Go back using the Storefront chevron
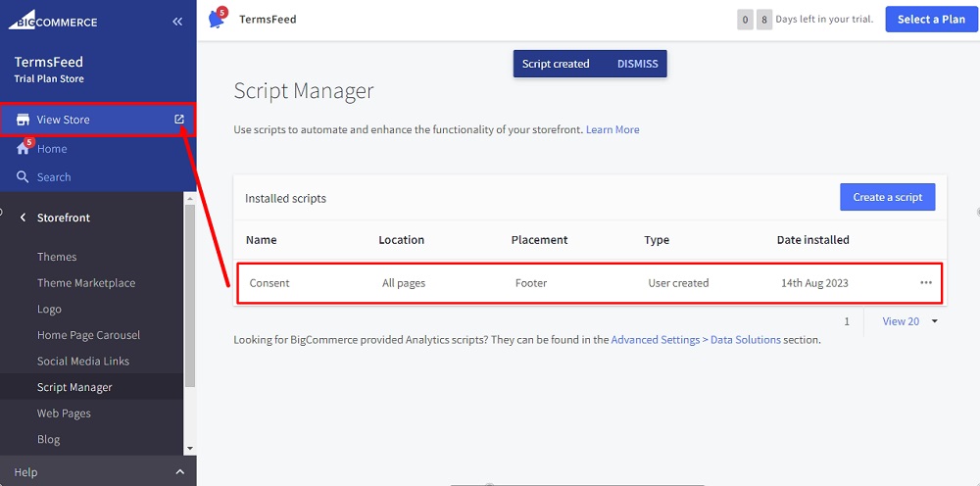Viewport: 980px width, 486px height. pos(24,218)
